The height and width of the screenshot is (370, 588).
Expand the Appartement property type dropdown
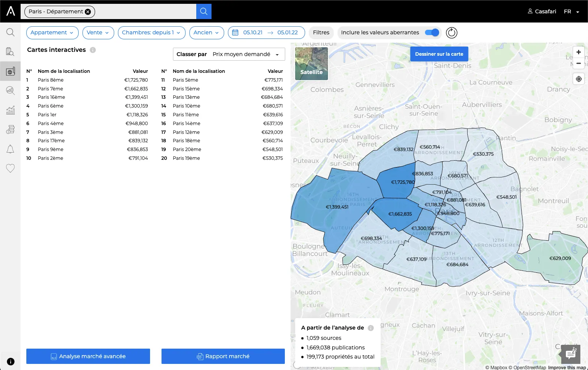point(52,32)
